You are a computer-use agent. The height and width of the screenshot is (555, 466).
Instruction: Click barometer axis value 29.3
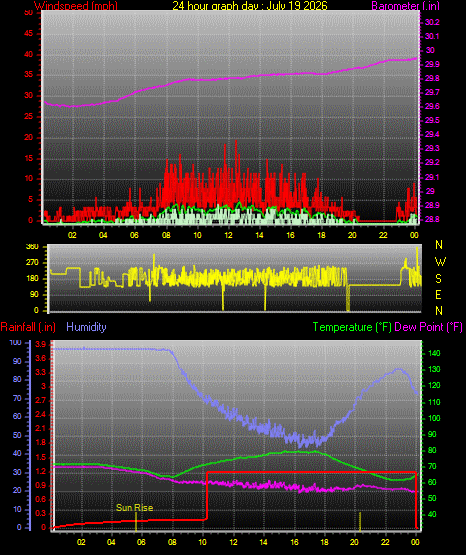432,148
